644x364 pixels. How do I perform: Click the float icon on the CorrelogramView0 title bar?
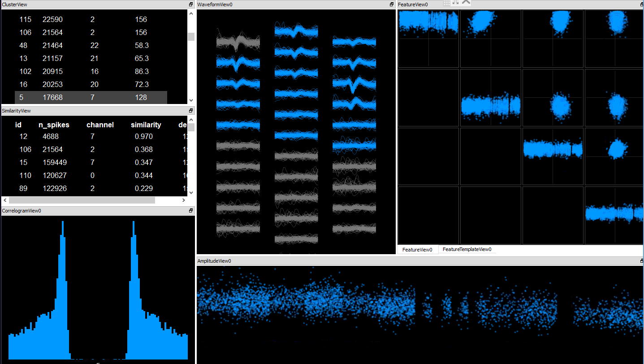[x=190, y=211]
